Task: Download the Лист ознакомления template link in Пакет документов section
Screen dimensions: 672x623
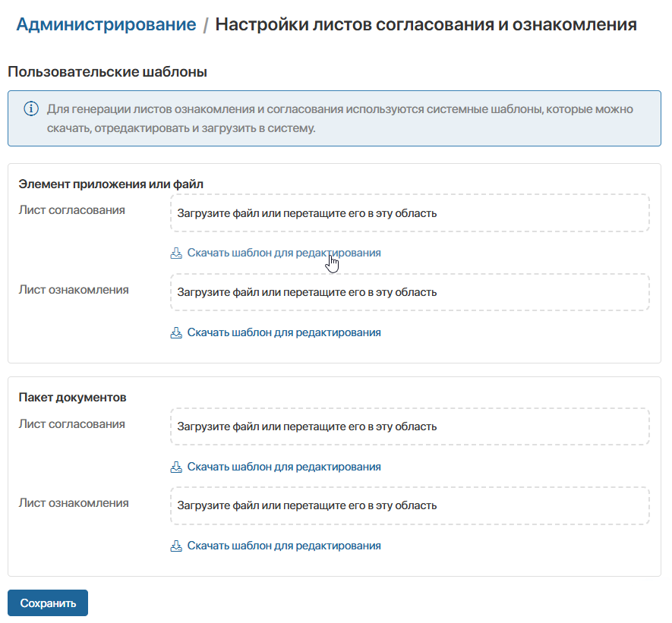Action: pos(284,546)
